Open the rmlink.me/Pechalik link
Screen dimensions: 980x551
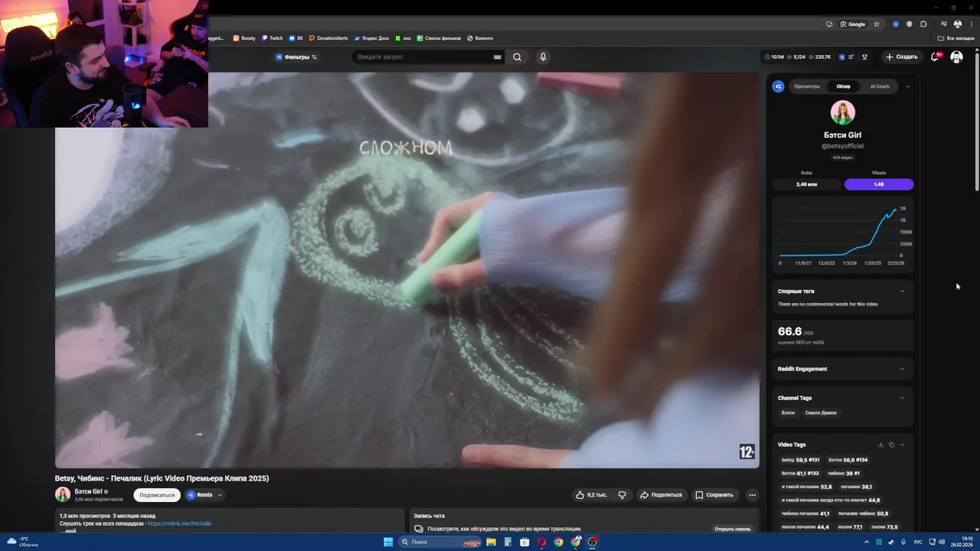[179, 523]
